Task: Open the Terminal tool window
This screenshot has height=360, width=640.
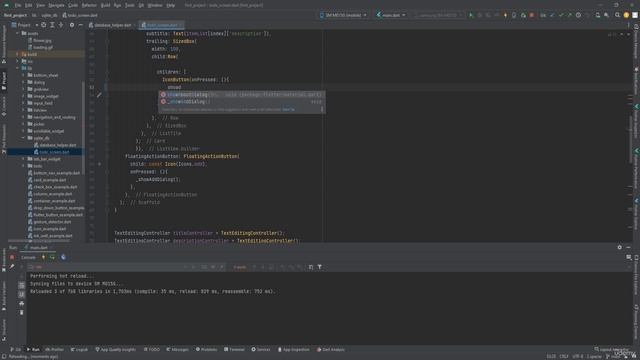Action: tap(234, 349)
